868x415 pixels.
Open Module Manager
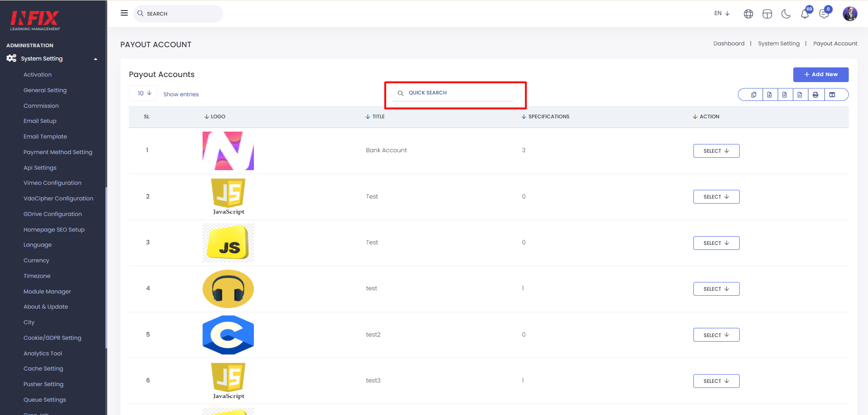[47, 292]
